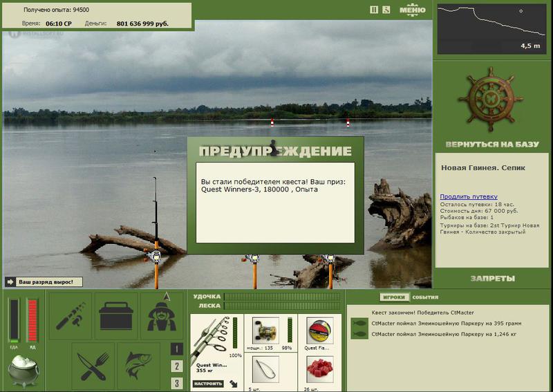Click the arrow icon beside НАСТРОИТЬ
The image size is (553, 392).
(233, 384)
